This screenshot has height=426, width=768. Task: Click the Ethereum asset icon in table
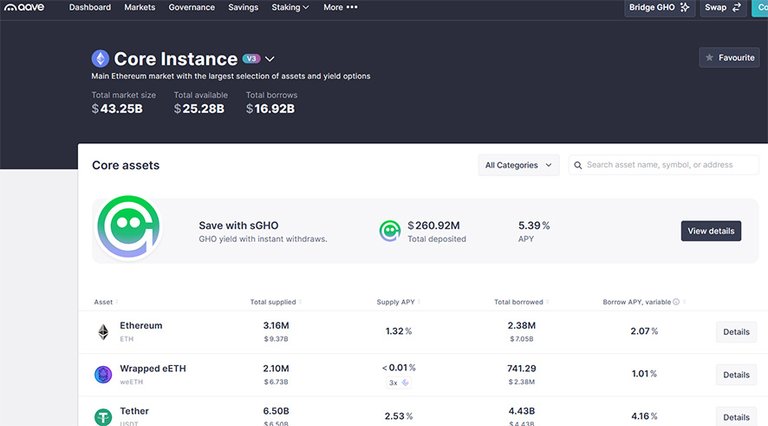[x=102, y=331]
